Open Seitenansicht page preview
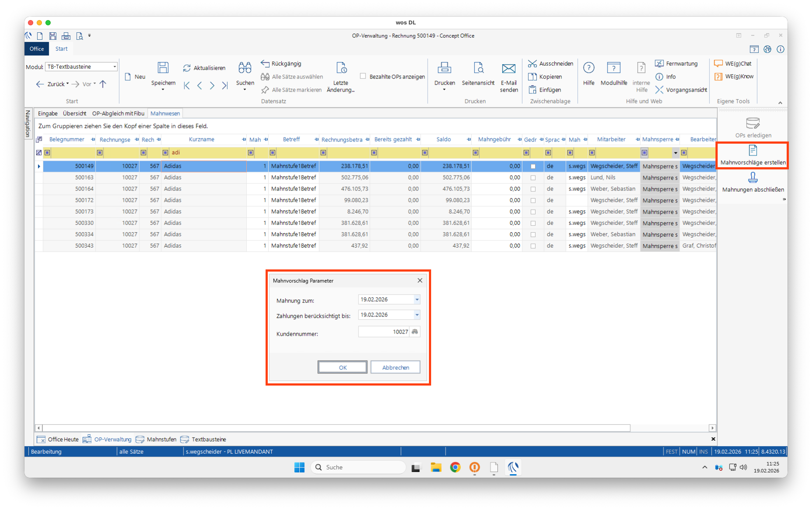The image size is (812, 510). (478, 68)
